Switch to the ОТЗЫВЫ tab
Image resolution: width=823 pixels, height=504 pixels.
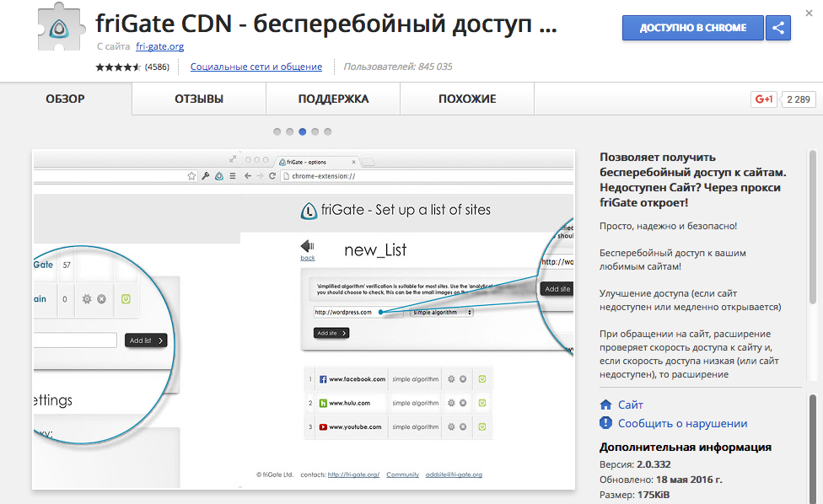(x=199, y=99)
